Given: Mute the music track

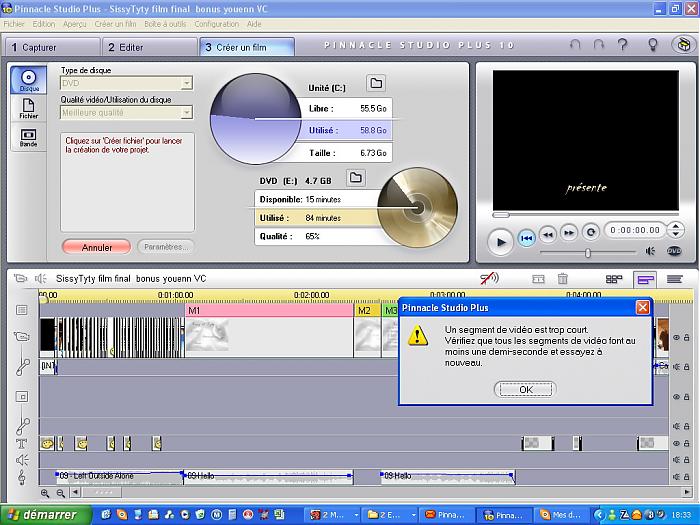Looking at the screenshot, I should tap(676, 477).
